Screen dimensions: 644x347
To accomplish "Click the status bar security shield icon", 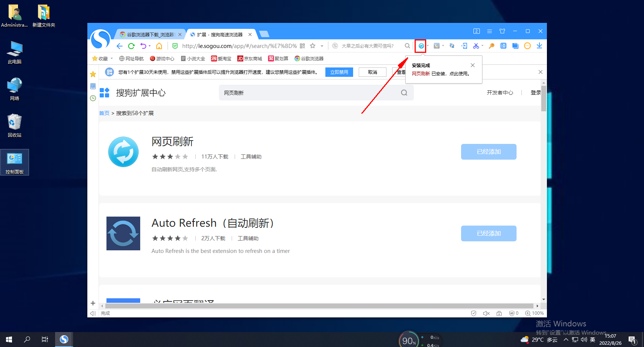I will (x=474, y=313).
